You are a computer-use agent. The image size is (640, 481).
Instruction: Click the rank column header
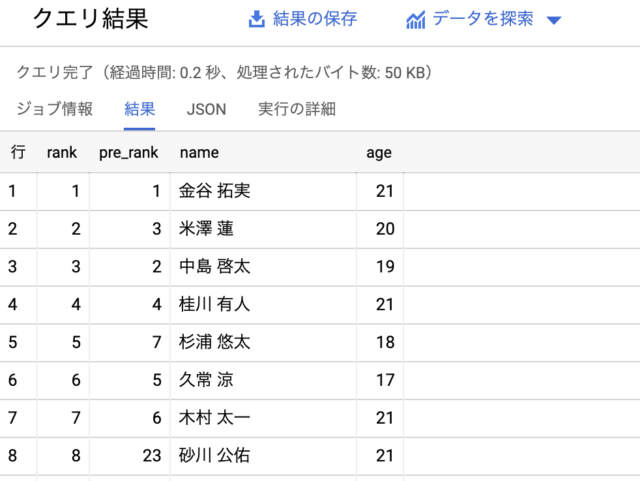[x=62, y=153]
